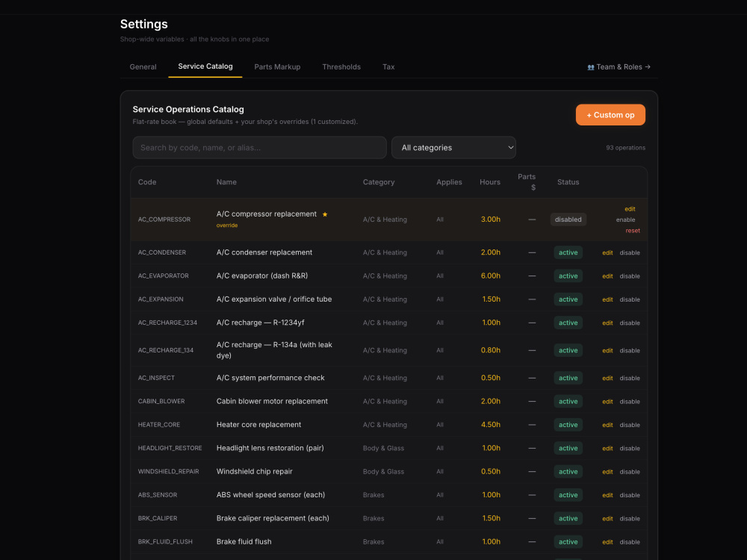Click the + Custom op button
The image size is (747, 560).
point(610,115)
